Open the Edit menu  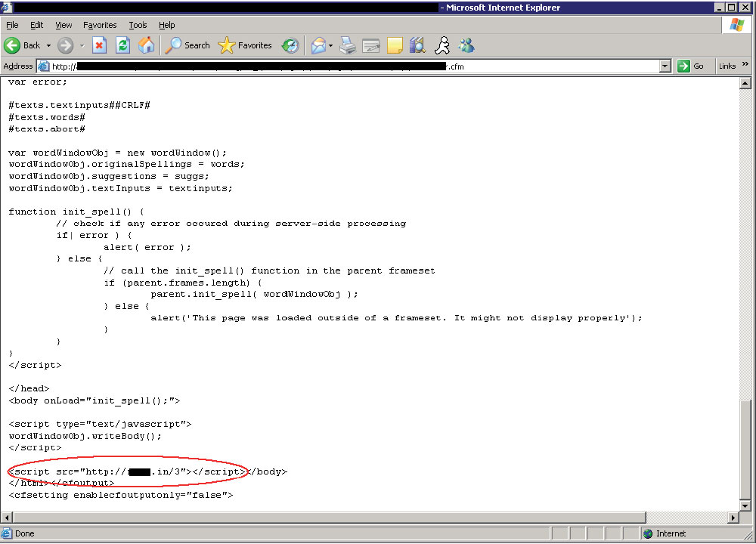(36, 25)
